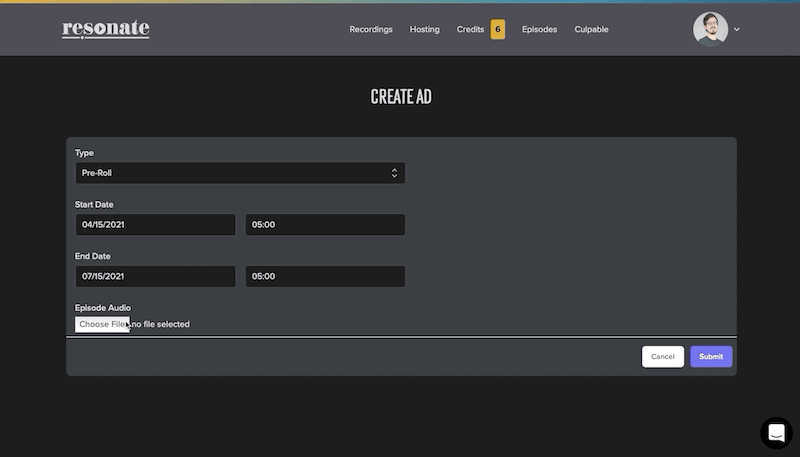
Task: Open the Credits nav item
Action: [470, 30]
